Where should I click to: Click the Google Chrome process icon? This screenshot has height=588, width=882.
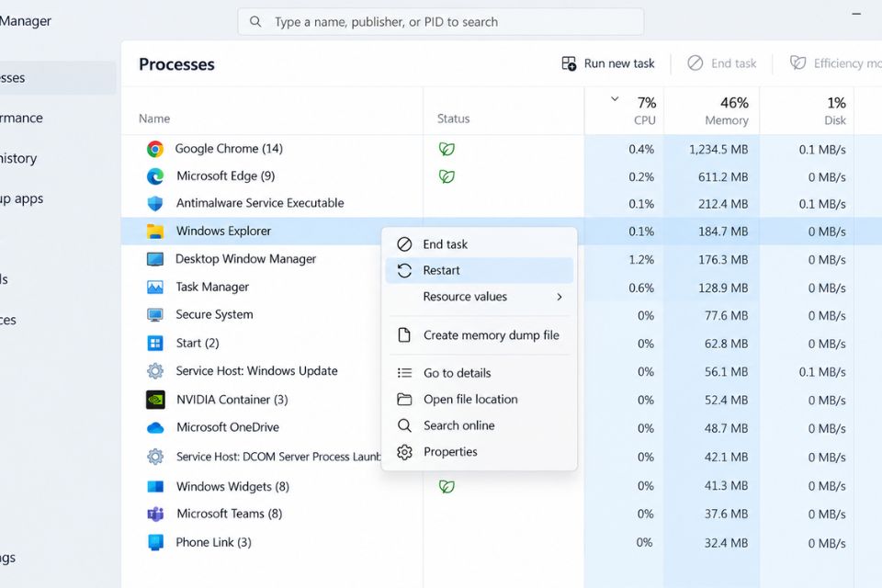(155, 149)
